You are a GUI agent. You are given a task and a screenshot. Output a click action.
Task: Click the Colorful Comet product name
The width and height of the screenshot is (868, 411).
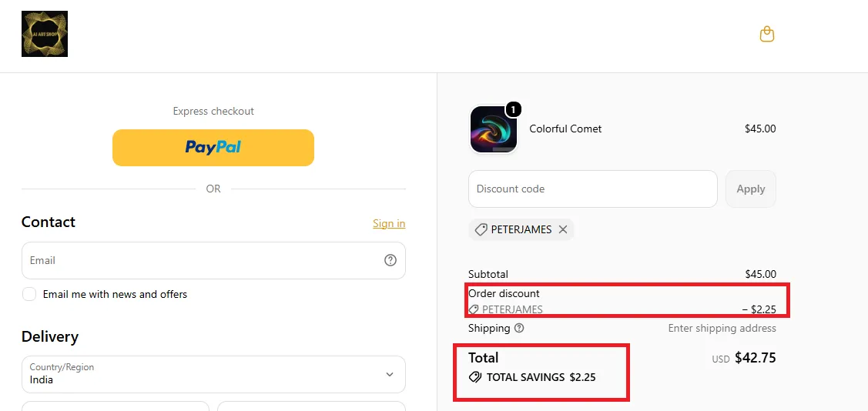tap(565, 129)
